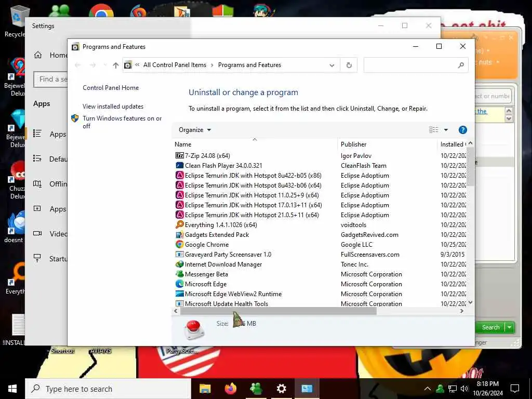Select the Microsoft Edge icon in program list
This screenshot has width=532, height=399.
point(179,284)
